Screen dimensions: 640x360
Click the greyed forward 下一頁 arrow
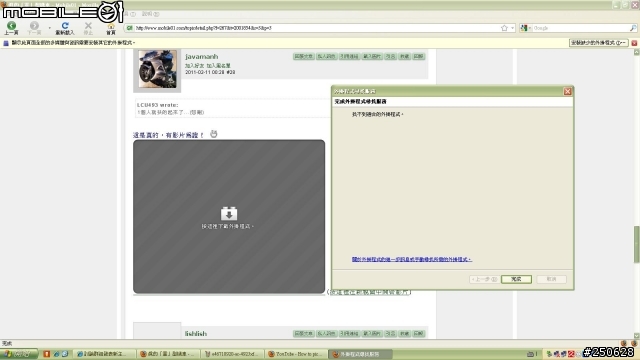[34, 28]
